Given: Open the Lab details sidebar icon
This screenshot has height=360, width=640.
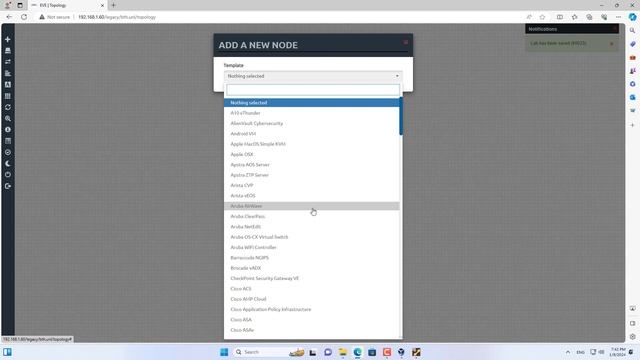Looking at the screenshot, I should tap(8, 141).
